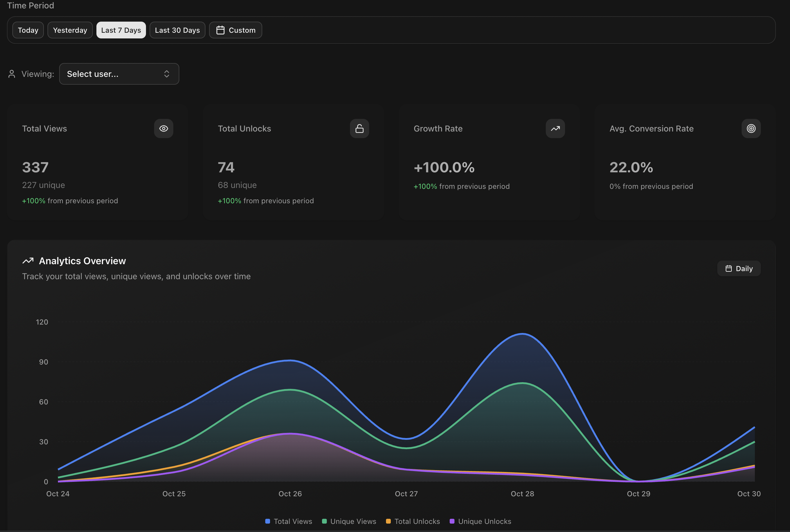The image size is (790, 532).
Task: Click the calendar icon inside the Custom button
Action: 220,30
